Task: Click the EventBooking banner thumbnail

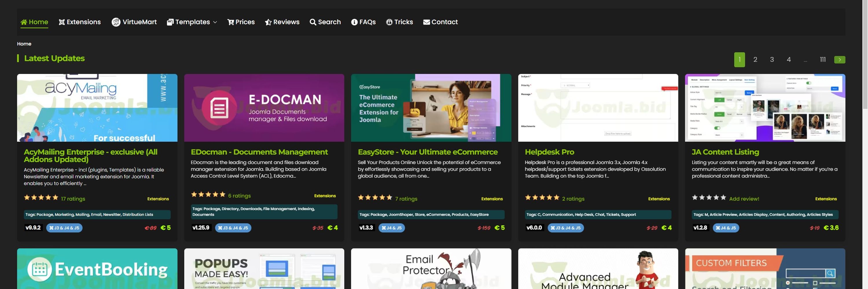Action: [x=97, y=269]
